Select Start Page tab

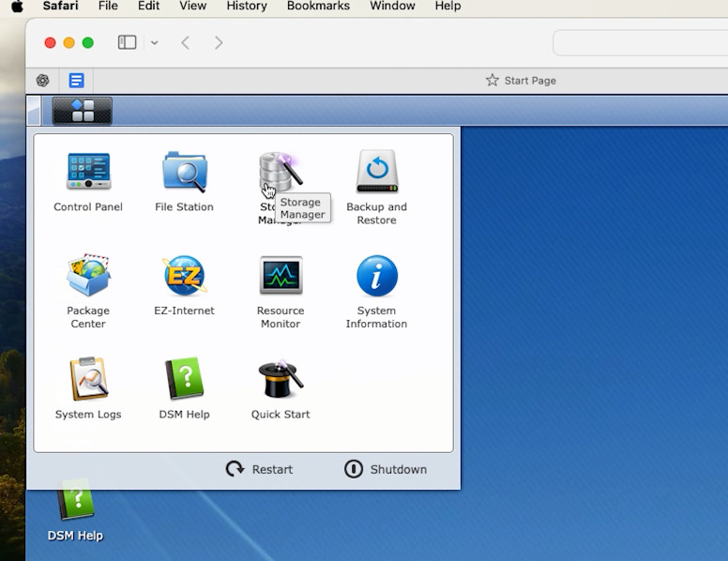(521, 81)
